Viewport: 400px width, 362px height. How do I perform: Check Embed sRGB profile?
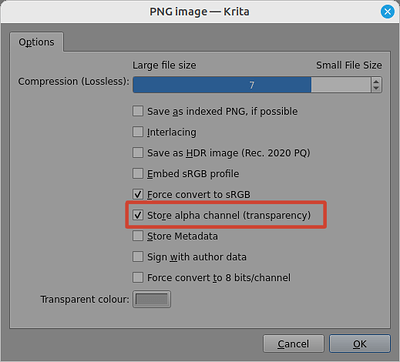[x=138, y=173]
